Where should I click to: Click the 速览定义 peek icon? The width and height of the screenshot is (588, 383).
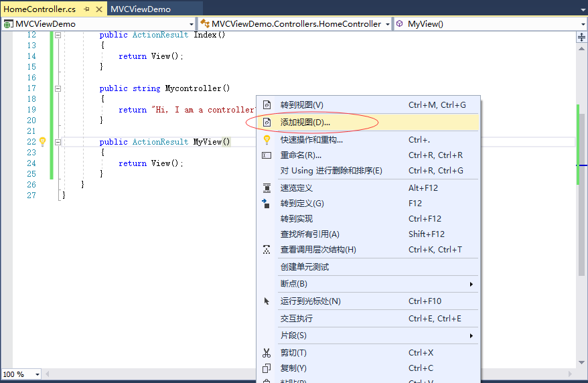click(x=267, y=188)
